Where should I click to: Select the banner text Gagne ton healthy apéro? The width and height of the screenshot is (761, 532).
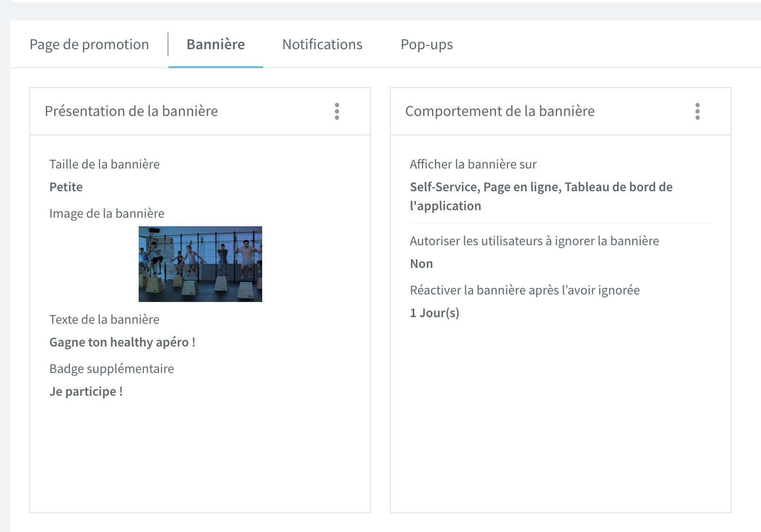pyautogui.click(x=123, y=342)
